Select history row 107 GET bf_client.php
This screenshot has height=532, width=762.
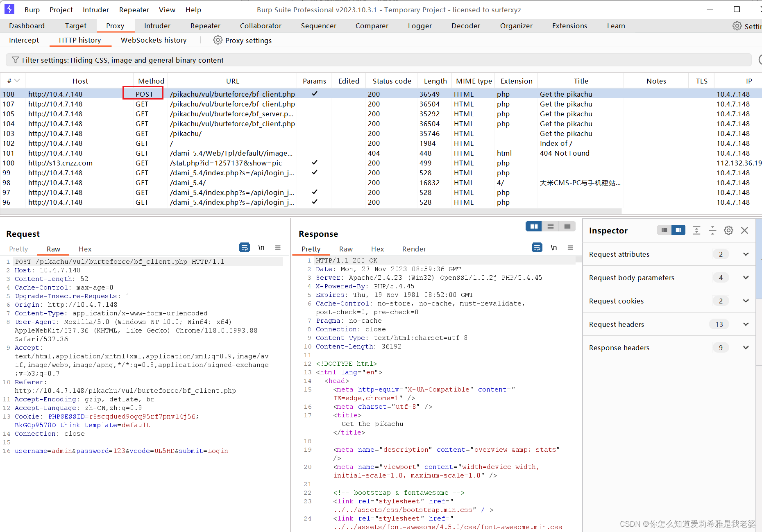[x=381, y=104]
